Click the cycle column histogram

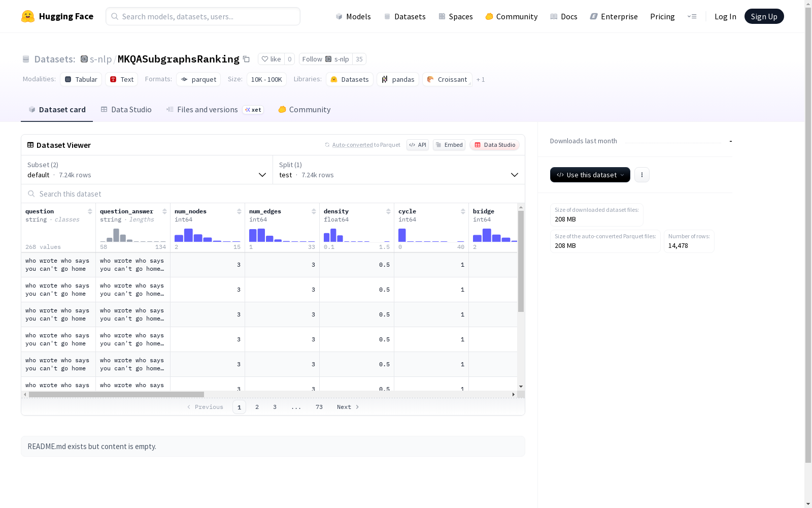coord(431,235)
